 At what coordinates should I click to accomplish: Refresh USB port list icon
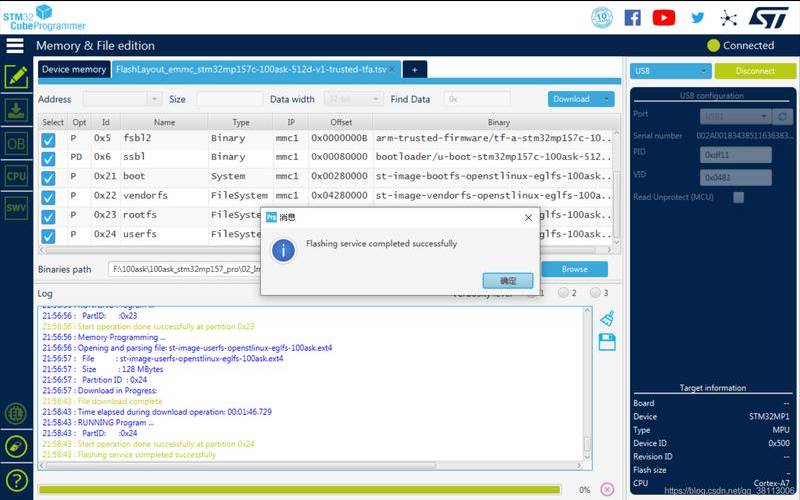pyautogui.click(x=782, y=117)
